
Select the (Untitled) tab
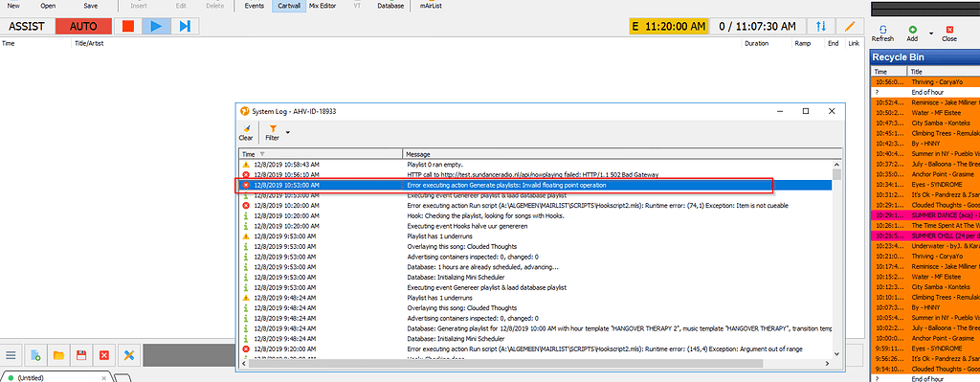click(x=56, y=377)
